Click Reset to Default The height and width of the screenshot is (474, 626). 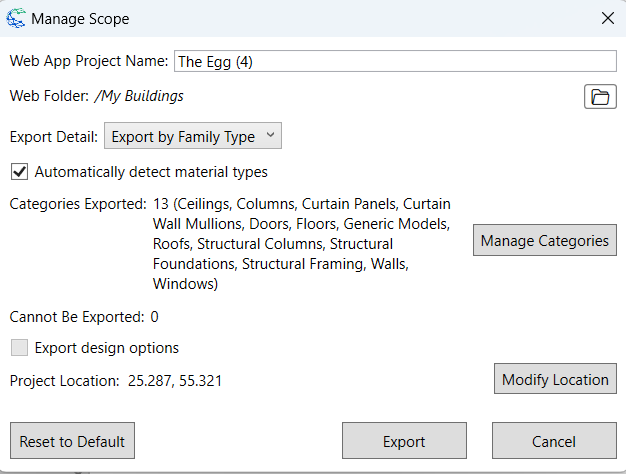[x=72, y=441]
